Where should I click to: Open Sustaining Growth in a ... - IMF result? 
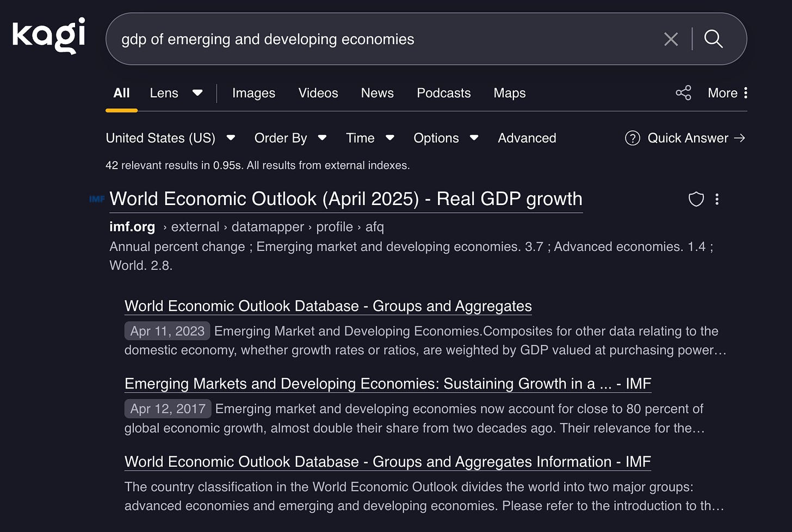click(388, 384)
